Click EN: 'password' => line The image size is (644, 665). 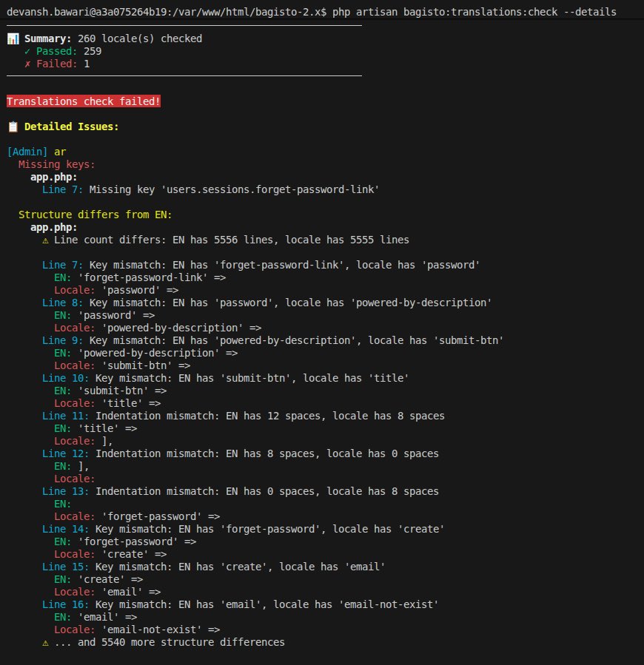coord(104,316)
